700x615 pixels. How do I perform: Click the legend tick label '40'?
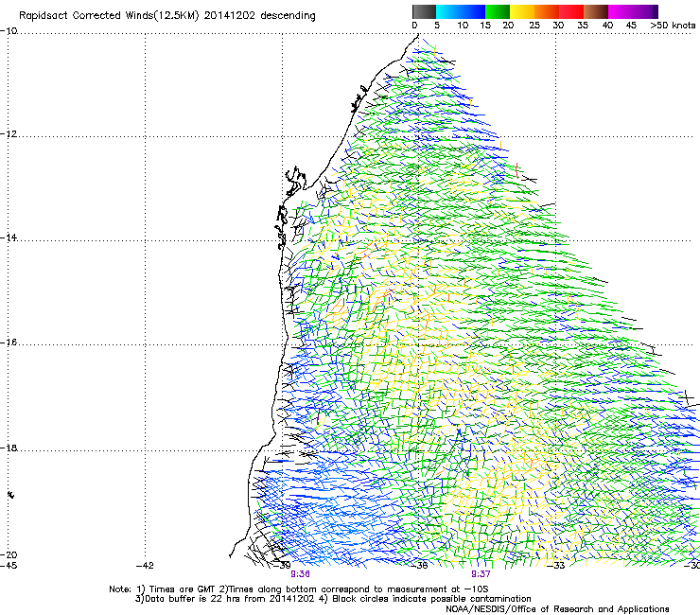tap(607, 26)
